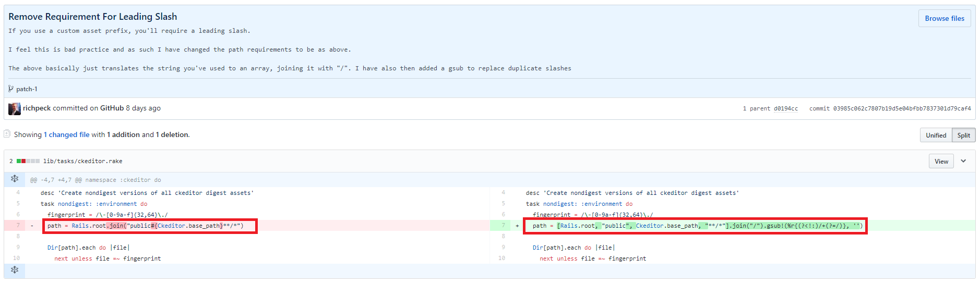Screen dimensions: 980x284
Task: Click 'next unless file =~ fingerprint' in right pane
Action: click(593, 258)
